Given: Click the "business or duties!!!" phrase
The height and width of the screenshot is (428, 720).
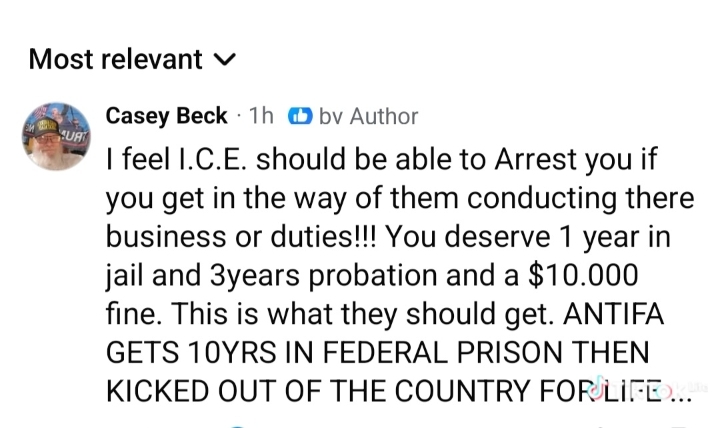Looking at the screenshot, I should [239, 236].
